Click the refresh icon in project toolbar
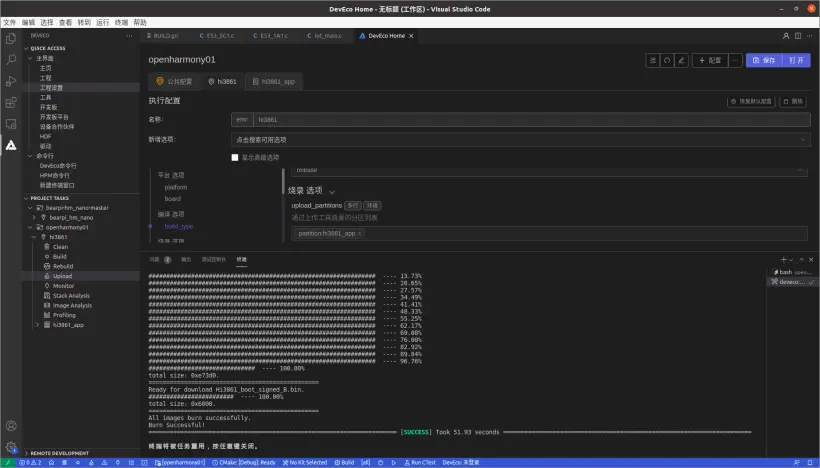 click(x=667, y=61)
